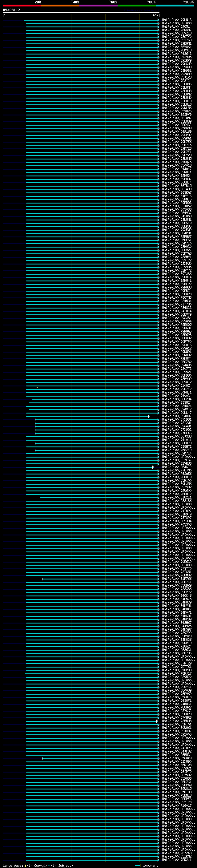Select hit label UniRef100_C0LL47
This screenshot has height=868, width=197.
pyautogui.click(x=177, y=412)
